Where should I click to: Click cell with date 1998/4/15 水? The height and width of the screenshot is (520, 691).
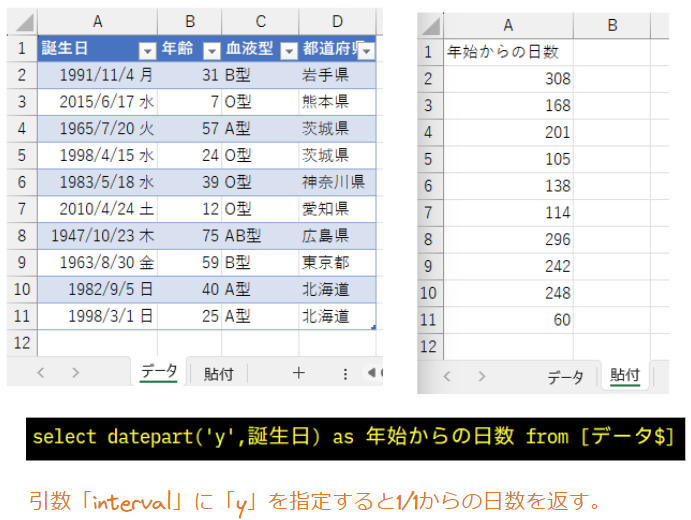point(97,156)
